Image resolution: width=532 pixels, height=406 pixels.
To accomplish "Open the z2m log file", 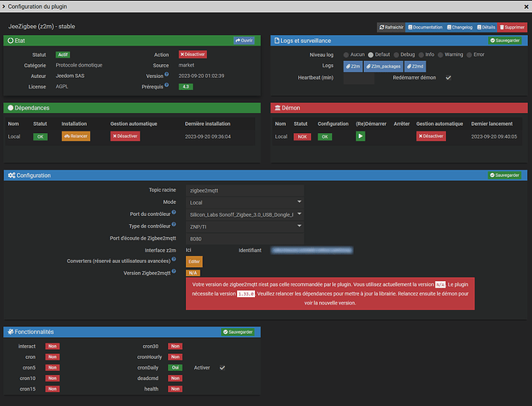I will point(353,67).
